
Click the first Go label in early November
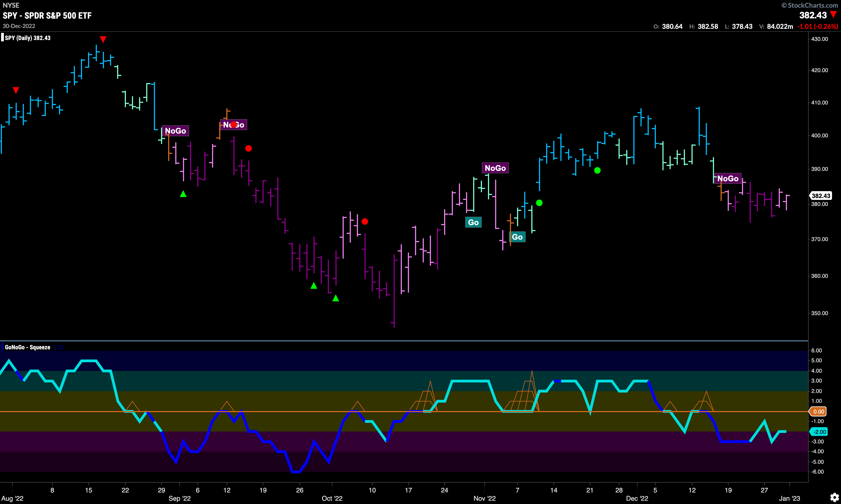473,222
